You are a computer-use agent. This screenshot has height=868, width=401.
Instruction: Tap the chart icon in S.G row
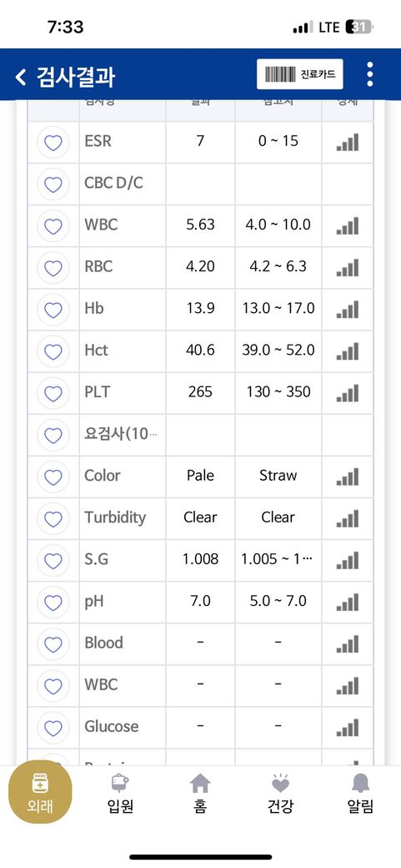coord(348,560)
